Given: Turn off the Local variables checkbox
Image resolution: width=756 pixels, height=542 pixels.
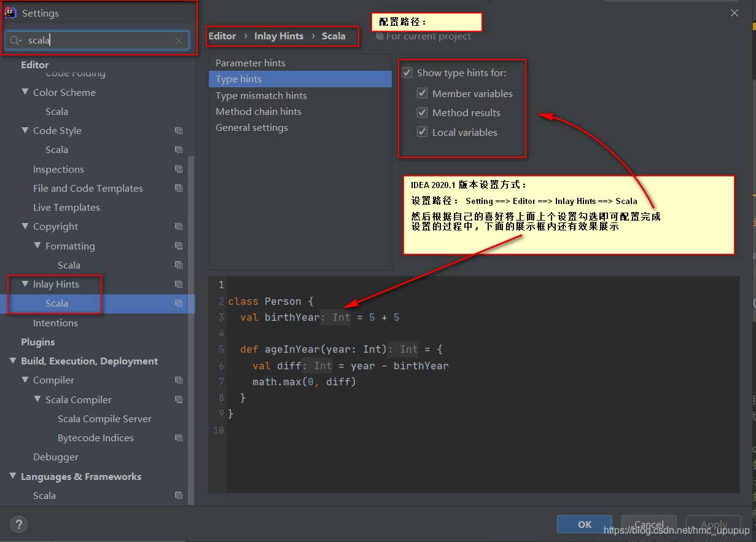Looking at the screenshot, I should click(422, 132).
